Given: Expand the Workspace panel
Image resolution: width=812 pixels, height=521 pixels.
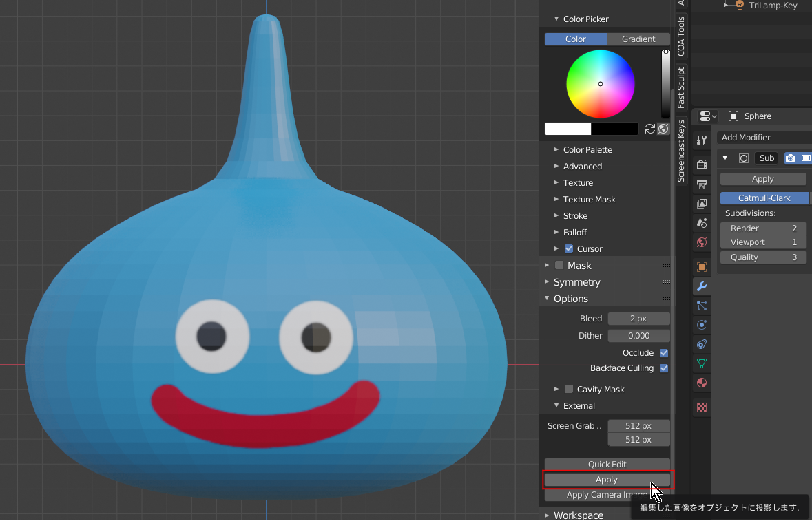Looking at the screenshot, I should (547, 515).
